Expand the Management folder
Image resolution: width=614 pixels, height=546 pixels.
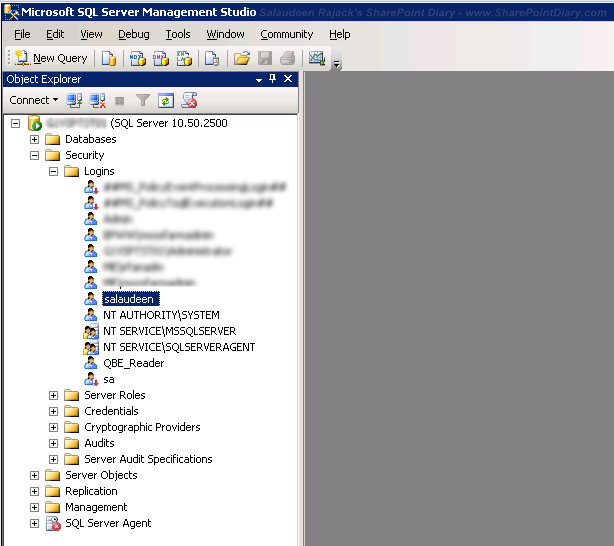[x=34, y=508]
